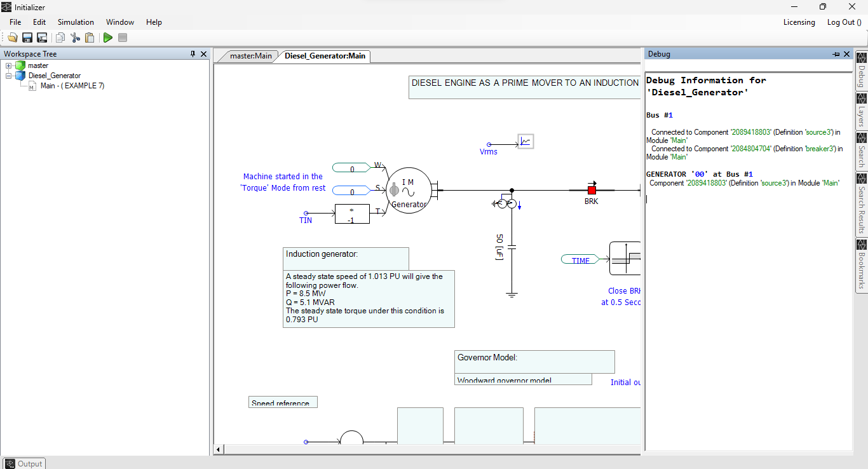Open the Layers side tab
This screenshot has height=469, width=868.
click(x=862, y=111)
